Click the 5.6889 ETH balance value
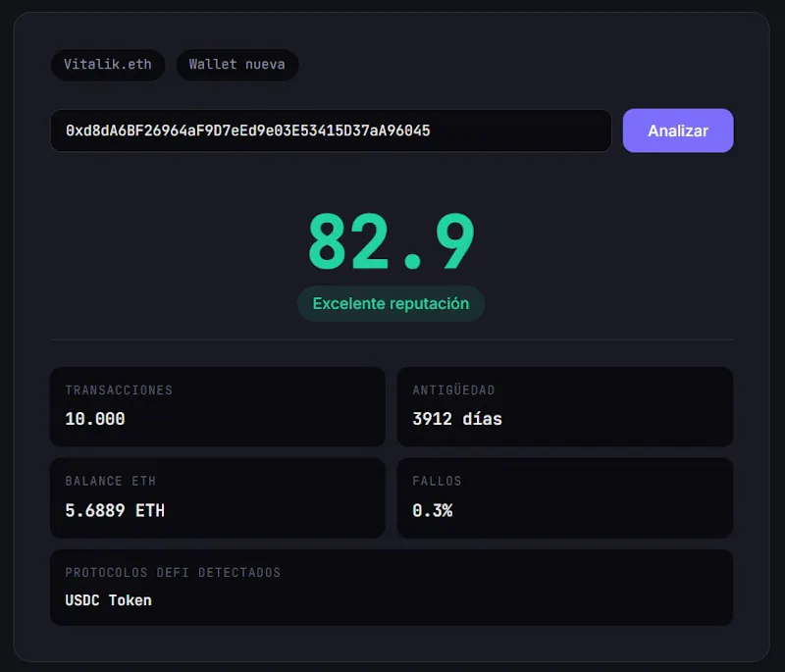The image size is (785, 672). pyautogui.click(x=115, y=510)
